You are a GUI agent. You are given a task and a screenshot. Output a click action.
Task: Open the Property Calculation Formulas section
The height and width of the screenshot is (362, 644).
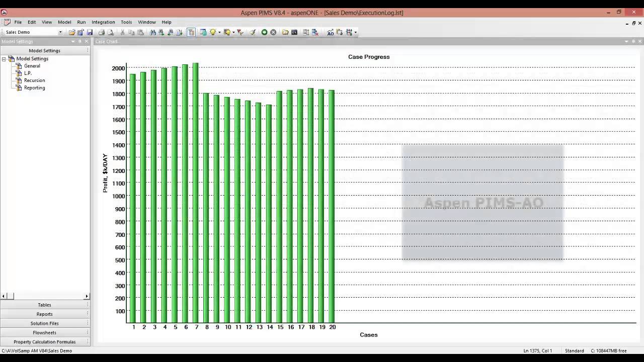click(x=44, y=342)
